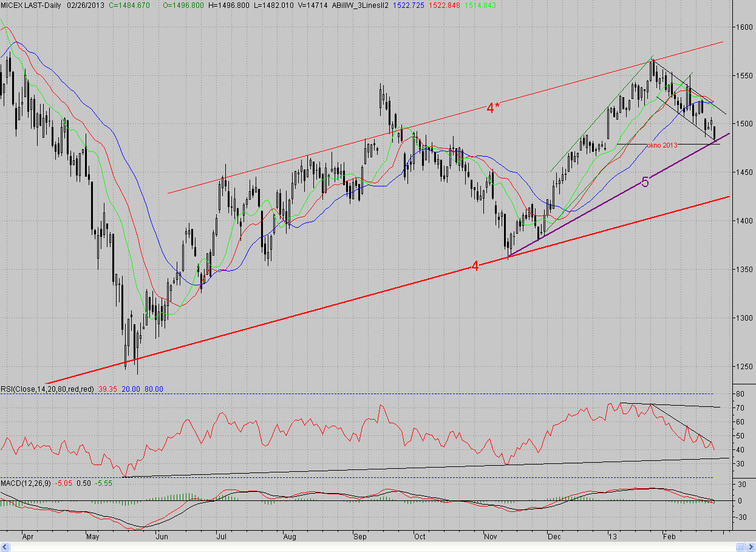Select the RSI(Close,14,20,80,red,red) pane label
The width and height of the screenshot is (756, 552).
pos(47,389)
